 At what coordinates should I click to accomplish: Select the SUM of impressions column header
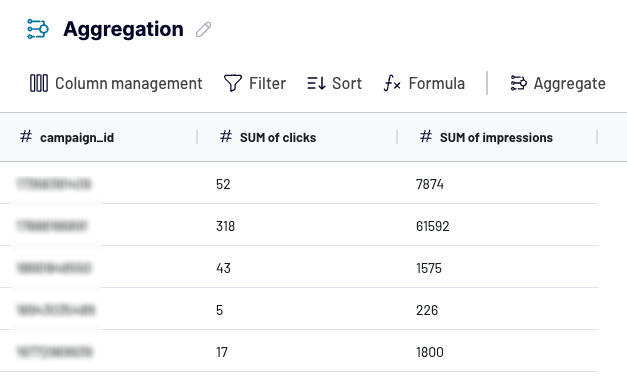point(497,137)
